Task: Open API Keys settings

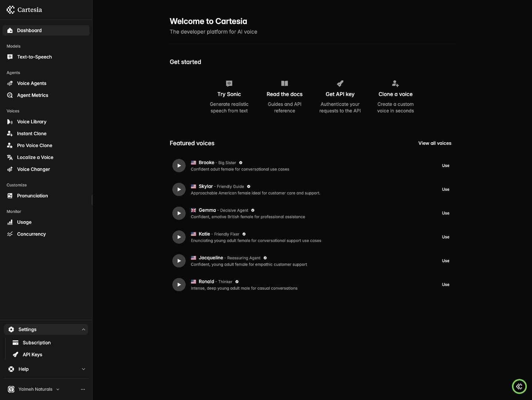Action: (48, 354)
